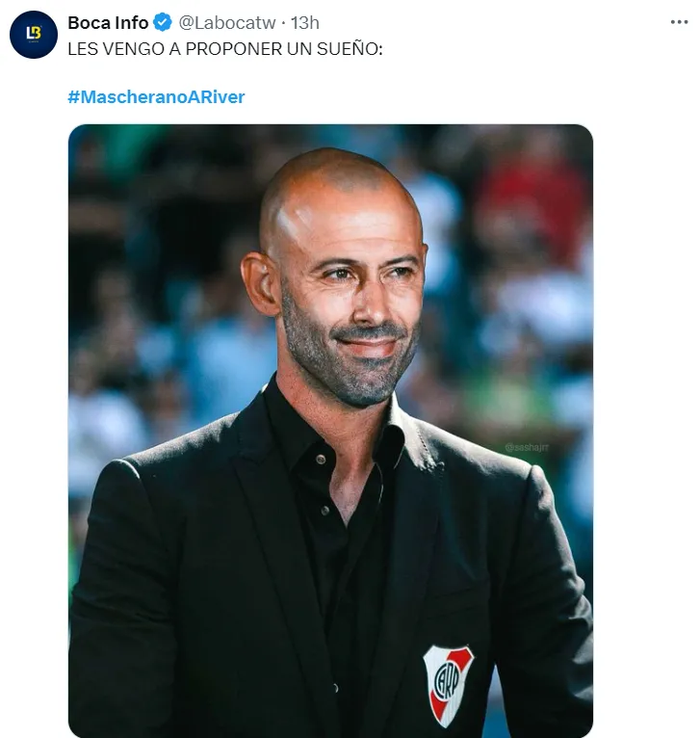Click the dot separator before 13h
Image resolution: width=700 pixels, height=738 pixels.
tap(283, 23)
